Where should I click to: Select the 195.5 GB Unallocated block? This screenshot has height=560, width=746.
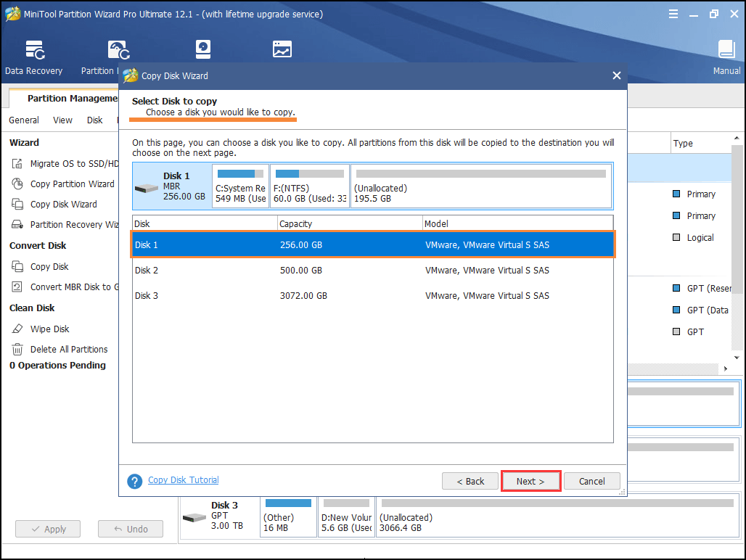click(481, 186)
